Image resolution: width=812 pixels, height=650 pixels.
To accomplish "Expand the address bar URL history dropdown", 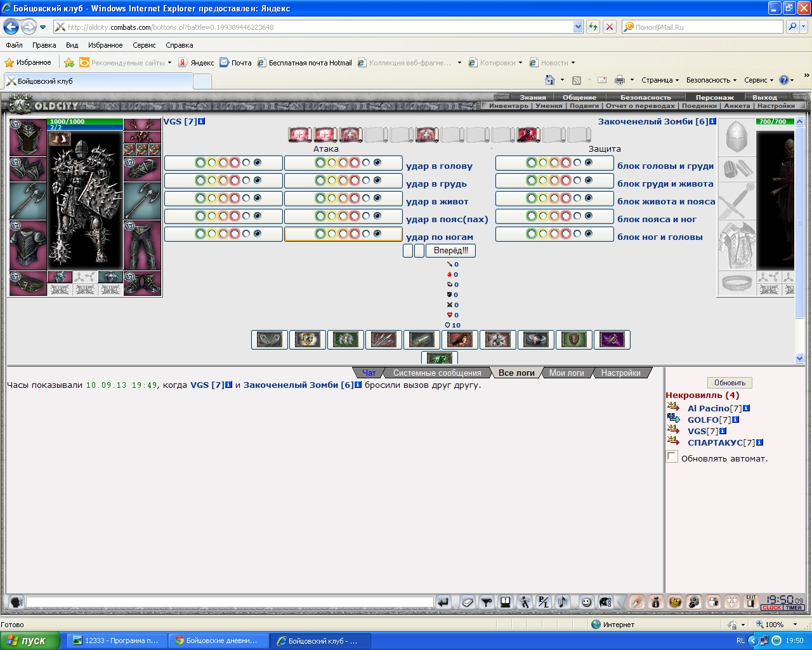I will pos(578,27).
